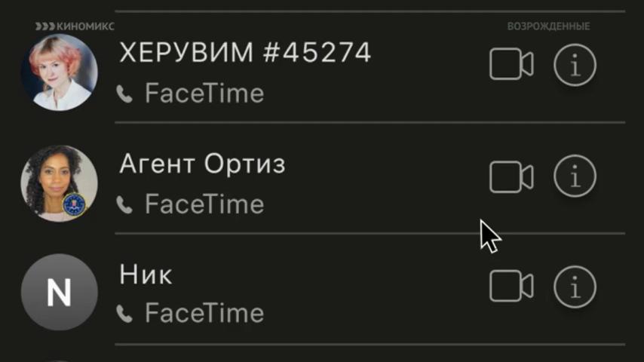Open ХЕРУВИМ #45274 profile photo

(x=59, y=72)
